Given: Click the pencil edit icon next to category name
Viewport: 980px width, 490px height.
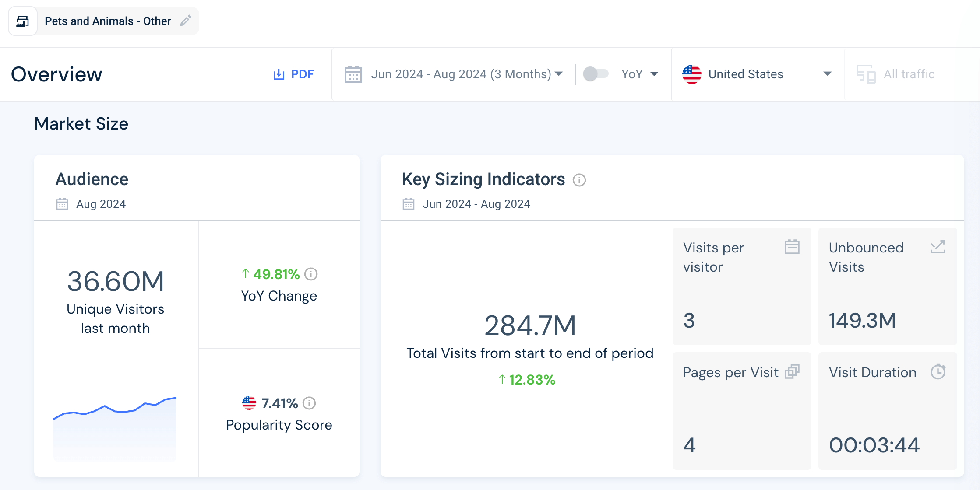Looking at the screenshot, I should tap(186, 21).
